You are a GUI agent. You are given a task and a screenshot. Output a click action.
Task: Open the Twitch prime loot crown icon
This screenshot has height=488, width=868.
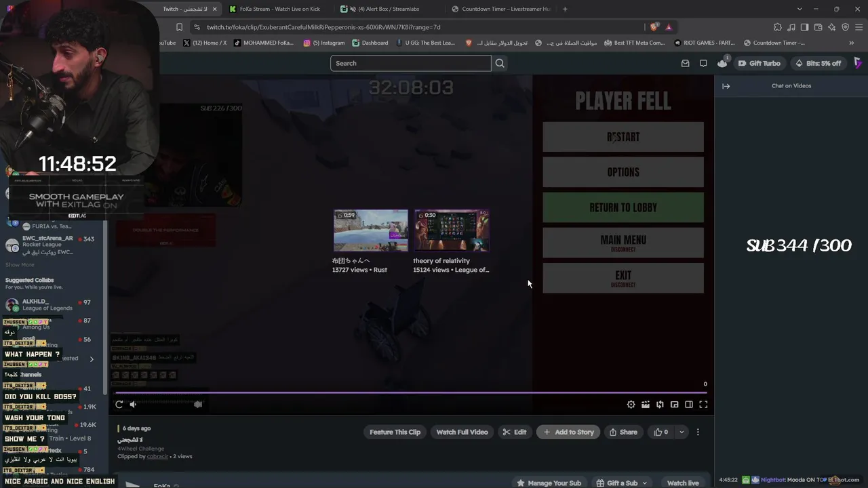[x=722, y=63]
